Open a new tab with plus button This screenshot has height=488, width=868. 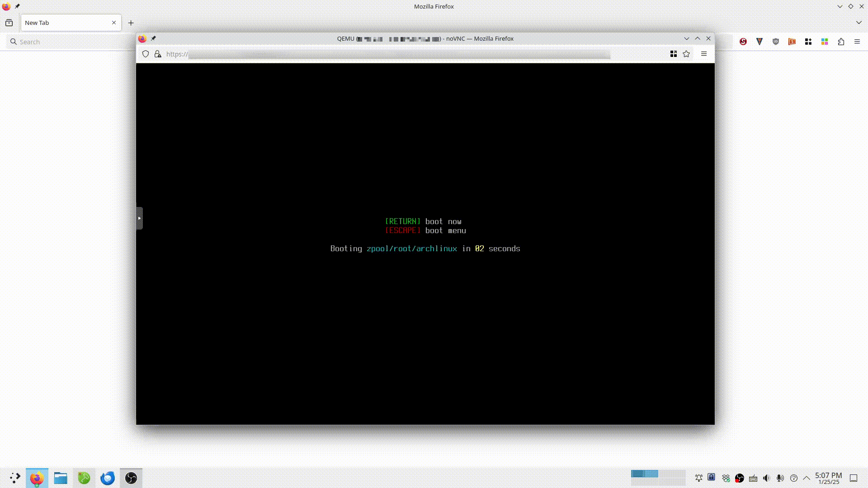pos(131,23)
